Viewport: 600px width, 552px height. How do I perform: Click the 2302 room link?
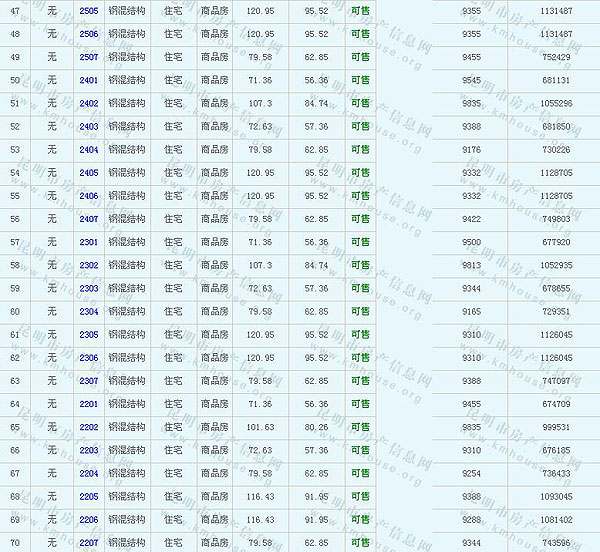89,265
